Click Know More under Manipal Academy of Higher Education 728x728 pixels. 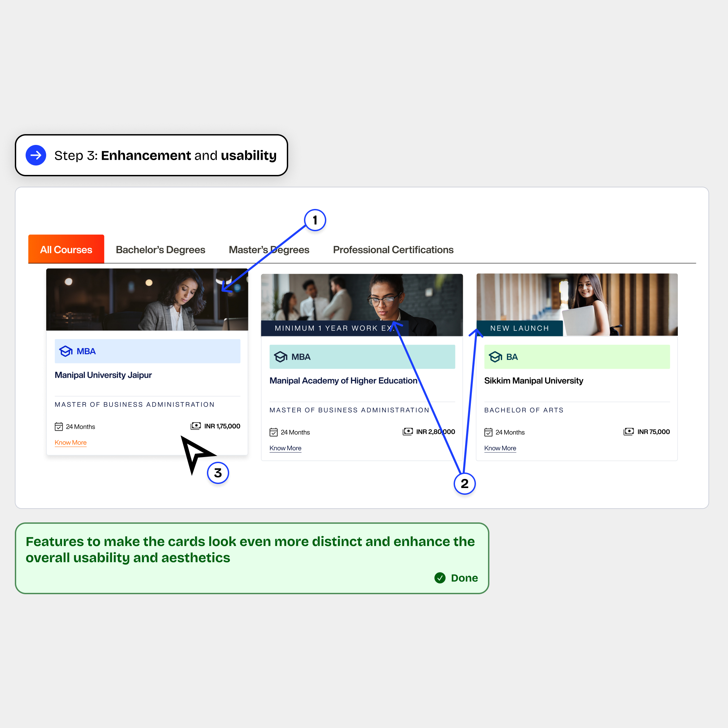[285, 448]
